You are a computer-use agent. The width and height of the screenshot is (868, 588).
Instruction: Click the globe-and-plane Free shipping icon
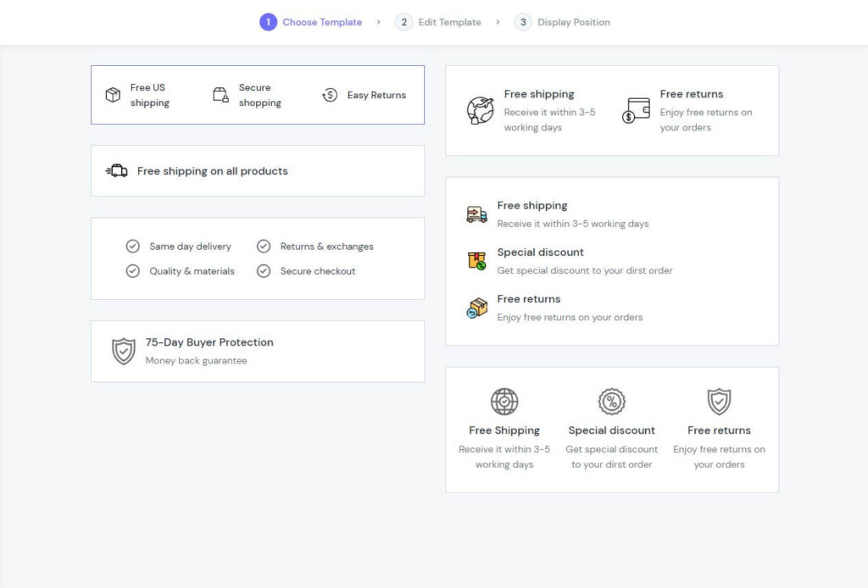480,110
